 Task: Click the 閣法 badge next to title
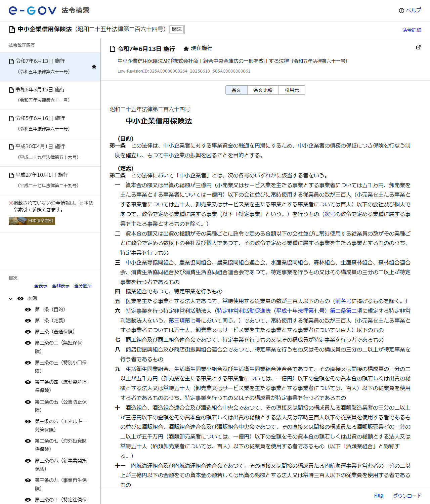tap(177, 29)
